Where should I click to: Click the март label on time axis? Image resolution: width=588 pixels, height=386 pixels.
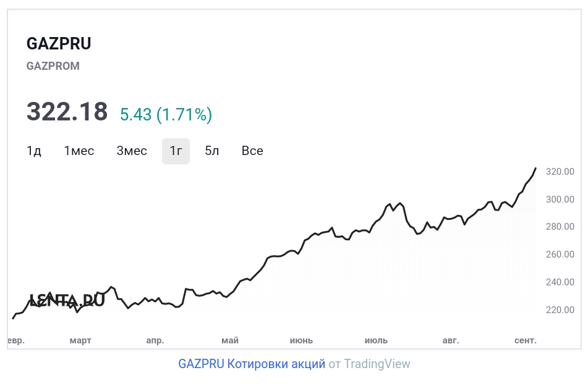tap(80, 340)
